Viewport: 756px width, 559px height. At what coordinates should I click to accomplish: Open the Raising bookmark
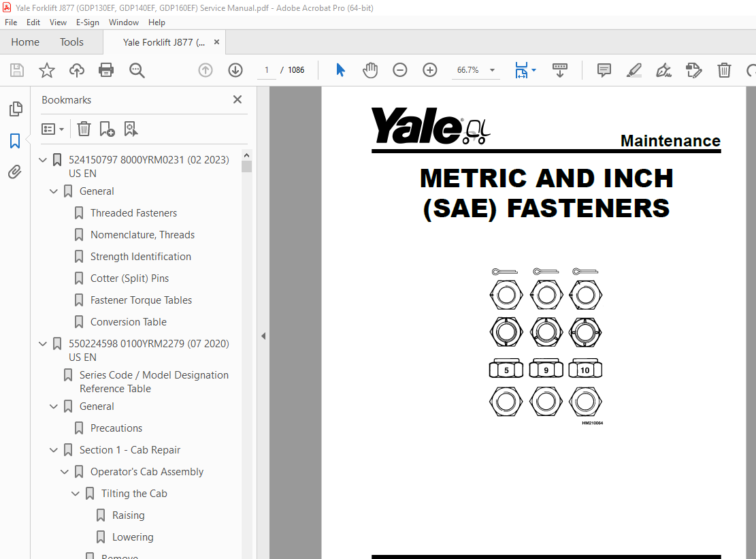point(128,515)
